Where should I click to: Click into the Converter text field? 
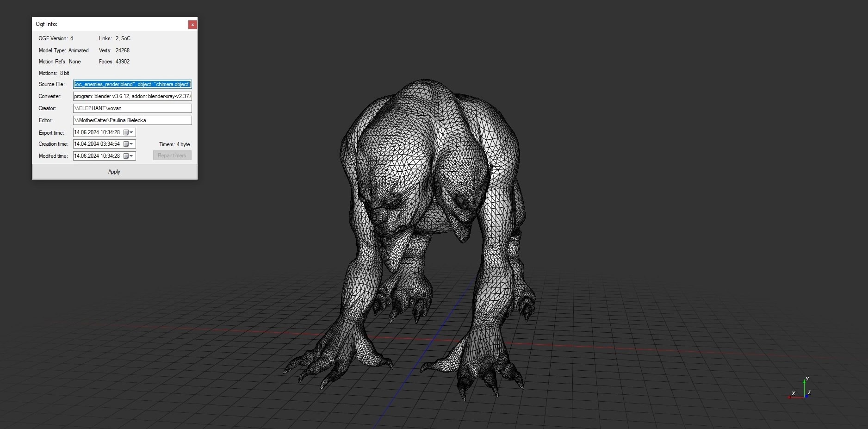[132, 96]
